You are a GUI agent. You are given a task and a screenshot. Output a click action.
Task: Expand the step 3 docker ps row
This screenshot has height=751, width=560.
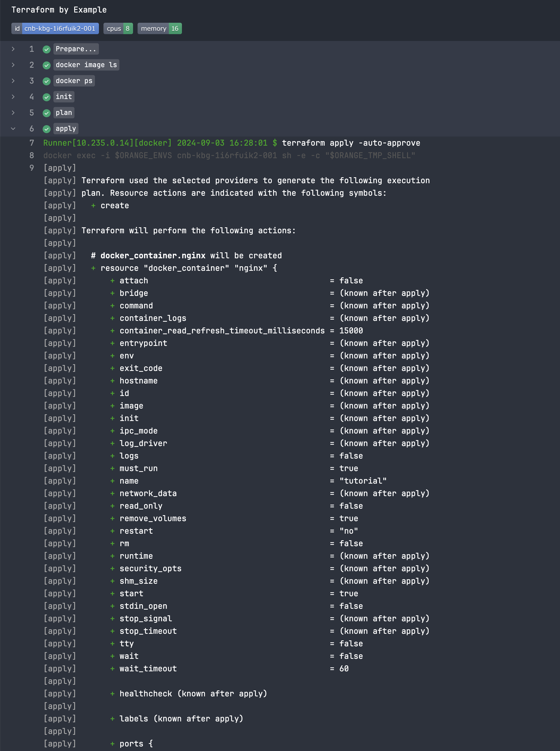pyautogui.click(x=13, y=81)
